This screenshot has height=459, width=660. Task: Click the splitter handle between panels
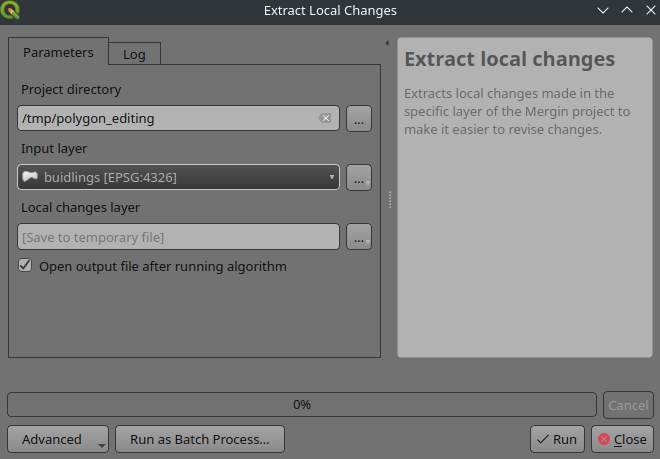coord(390,200)
